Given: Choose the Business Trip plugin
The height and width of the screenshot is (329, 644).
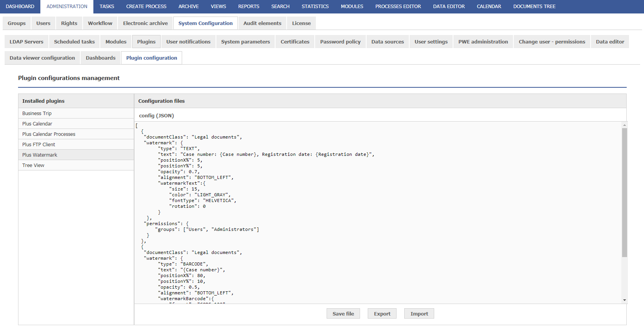Looking at the screenshot, I should click(x=37, y=113).
